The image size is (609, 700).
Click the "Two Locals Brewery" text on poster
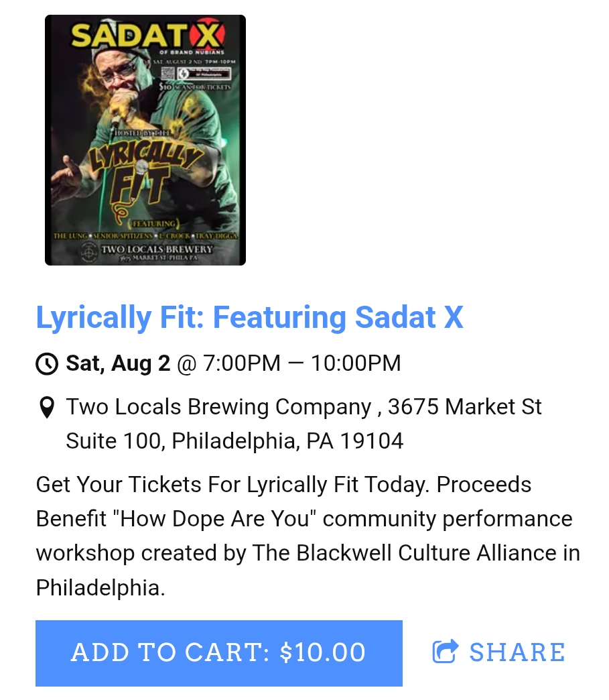coord(156,249)
